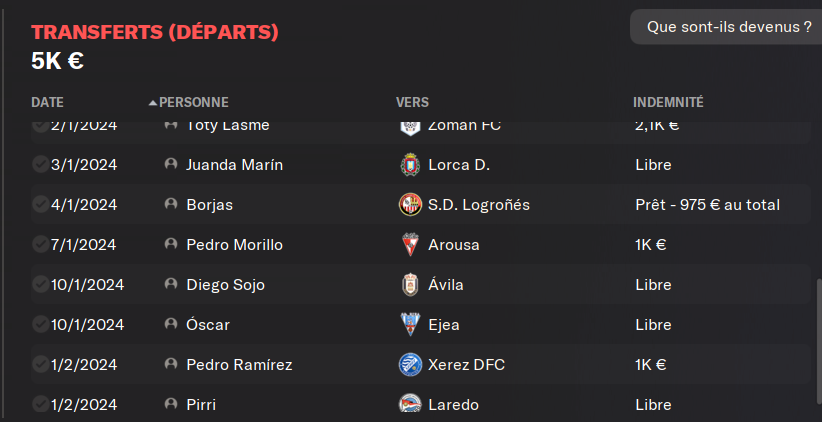
Task: Open the Pedro Ramírez player link
Action: point(239,364)
